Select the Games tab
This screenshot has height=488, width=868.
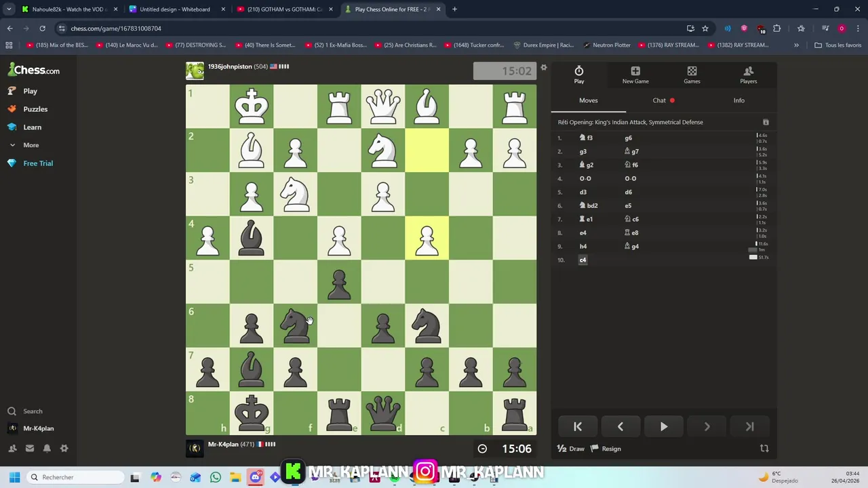coord(692,75)
